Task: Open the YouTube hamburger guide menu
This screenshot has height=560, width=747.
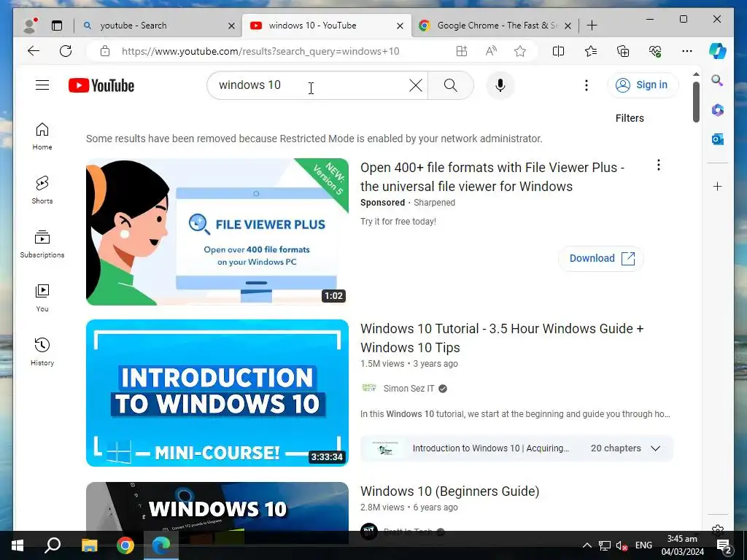Action: pyautogui.click(x=42, y=85)
